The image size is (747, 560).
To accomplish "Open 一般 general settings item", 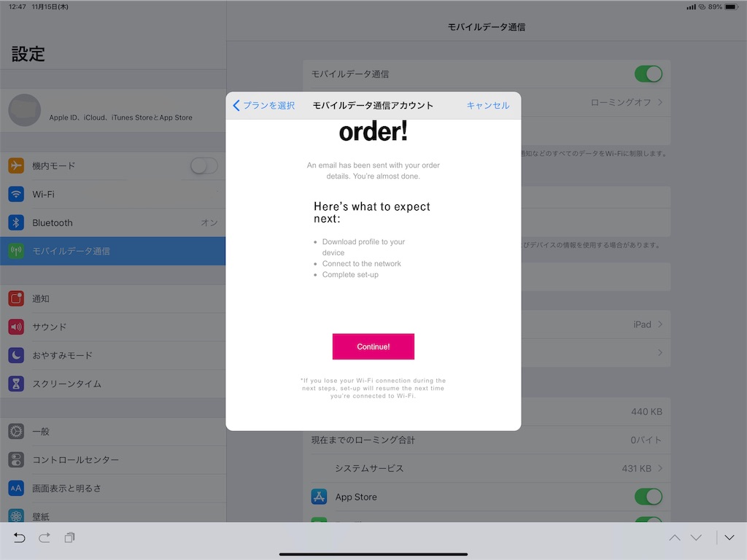I will [x=113, y=432].
